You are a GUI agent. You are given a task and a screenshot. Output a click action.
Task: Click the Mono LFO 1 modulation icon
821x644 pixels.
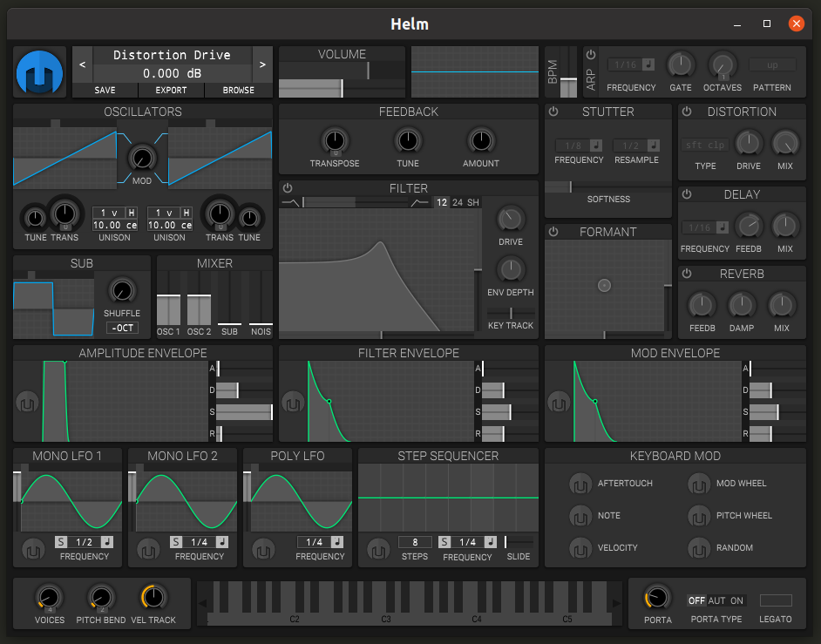33,550
